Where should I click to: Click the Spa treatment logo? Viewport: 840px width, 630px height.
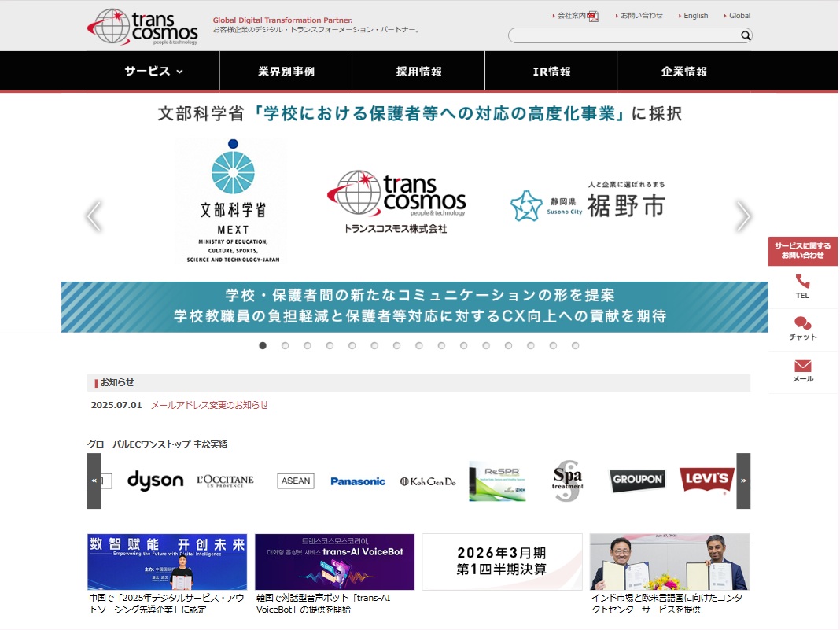568,481
